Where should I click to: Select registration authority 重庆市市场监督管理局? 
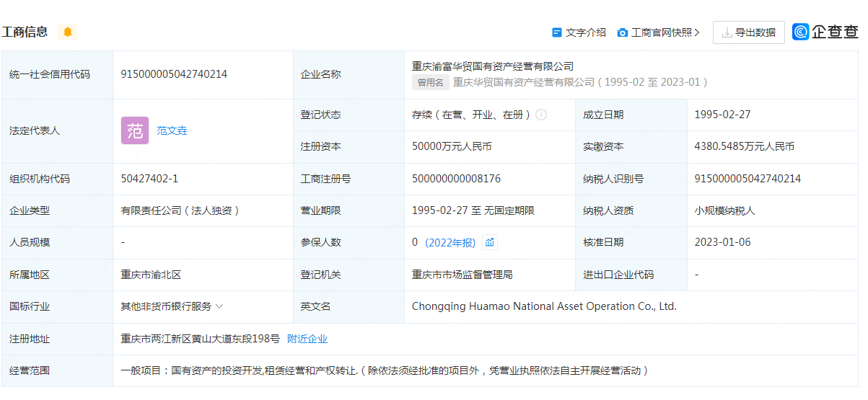click(463, 275)
